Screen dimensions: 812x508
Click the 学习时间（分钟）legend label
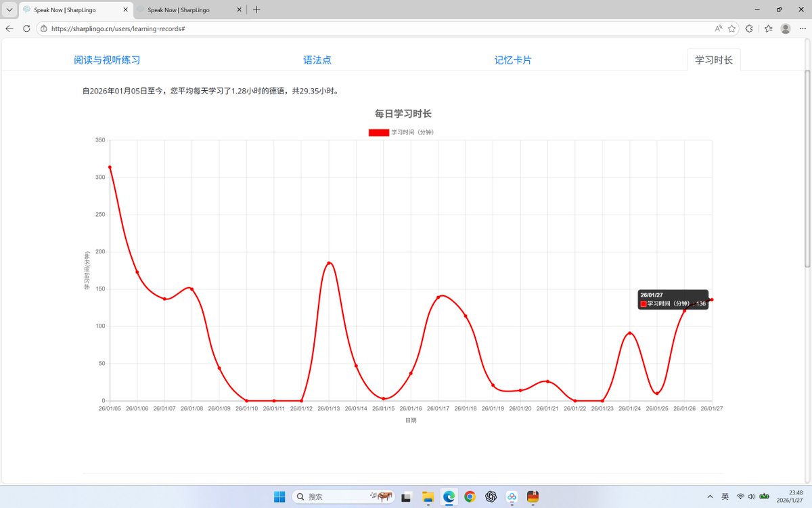(412, 132)
